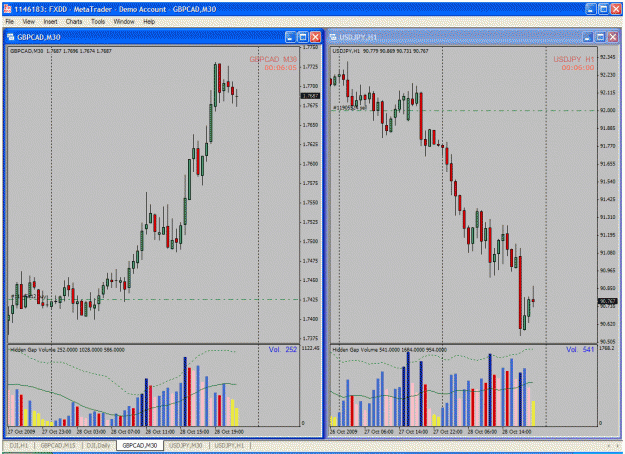
Task: Switch to the USDJPY,M30 chart tab
Action: pyautogui.click(x=186, y=445)
